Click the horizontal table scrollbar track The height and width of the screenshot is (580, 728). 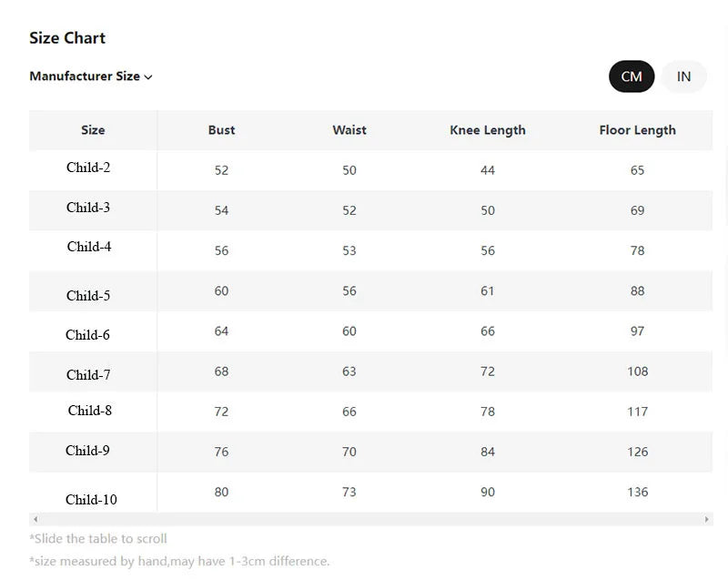pyautogui.click(x=364, y=519)
